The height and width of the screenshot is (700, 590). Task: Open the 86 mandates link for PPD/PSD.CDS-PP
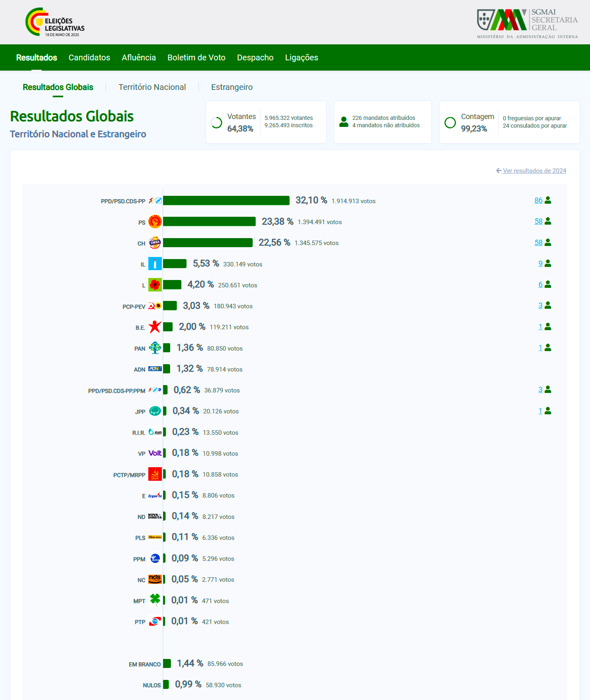pos(538,200)
